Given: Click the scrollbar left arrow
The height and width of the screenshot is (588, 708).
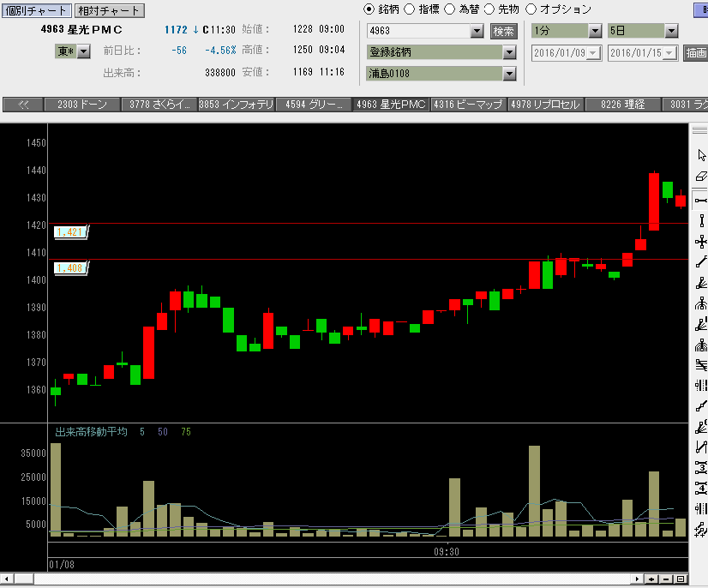Looking at the screenshot, I should (7, 579).
